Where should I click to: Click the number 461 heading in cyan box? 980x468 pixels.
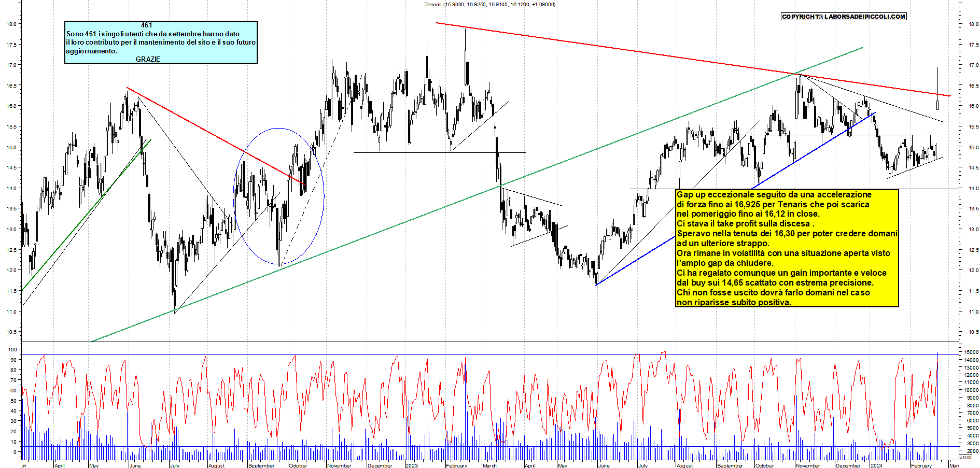coord(147,25)
